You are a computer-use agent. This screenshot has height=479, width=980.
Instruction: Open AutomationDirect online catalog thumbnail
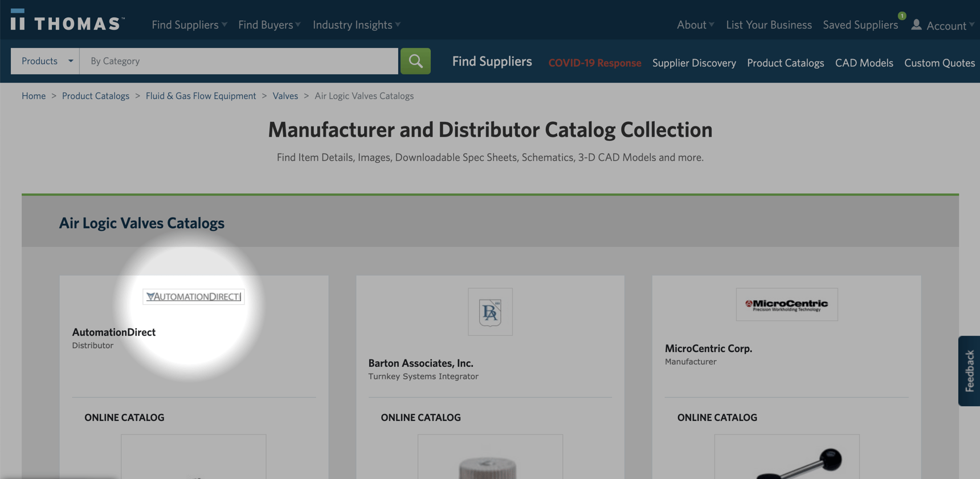click(x=194, y=457)
